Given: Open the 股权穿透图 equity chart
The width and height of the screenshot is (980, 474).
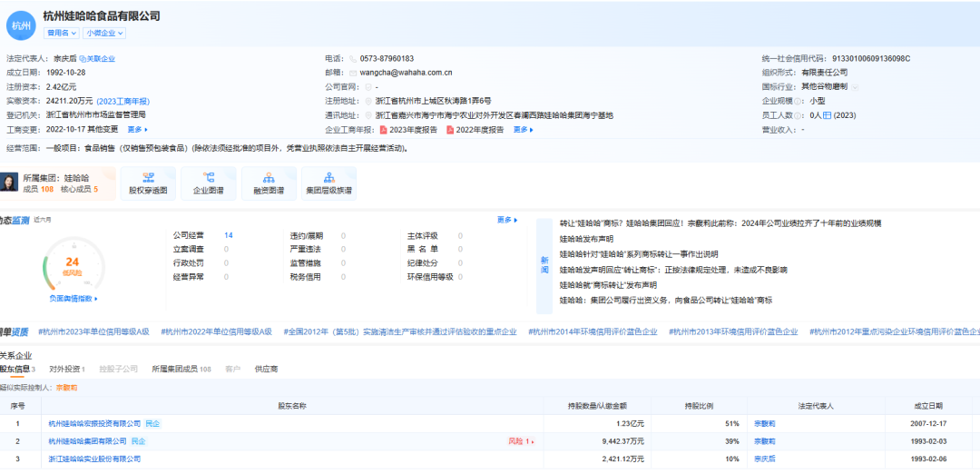Looking at the screenshot, I should pos(148,183).
